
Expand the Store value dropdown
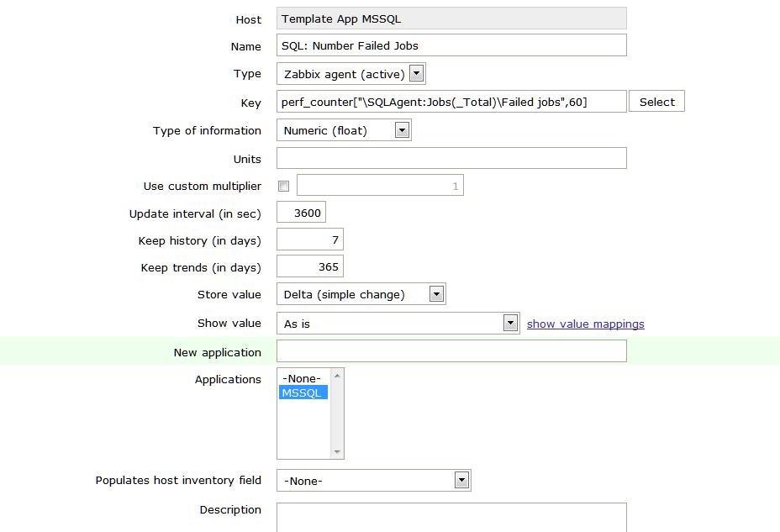[x=361, y=294]
